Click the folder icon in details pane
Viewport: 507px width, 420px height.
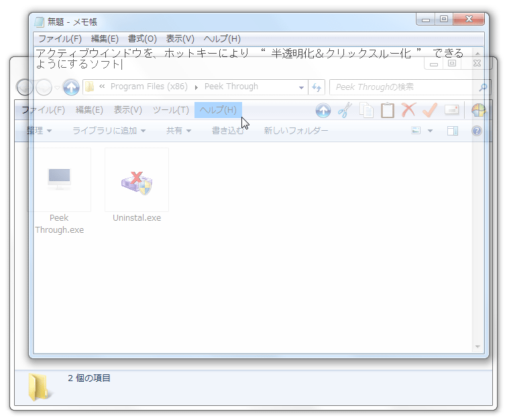40,386
